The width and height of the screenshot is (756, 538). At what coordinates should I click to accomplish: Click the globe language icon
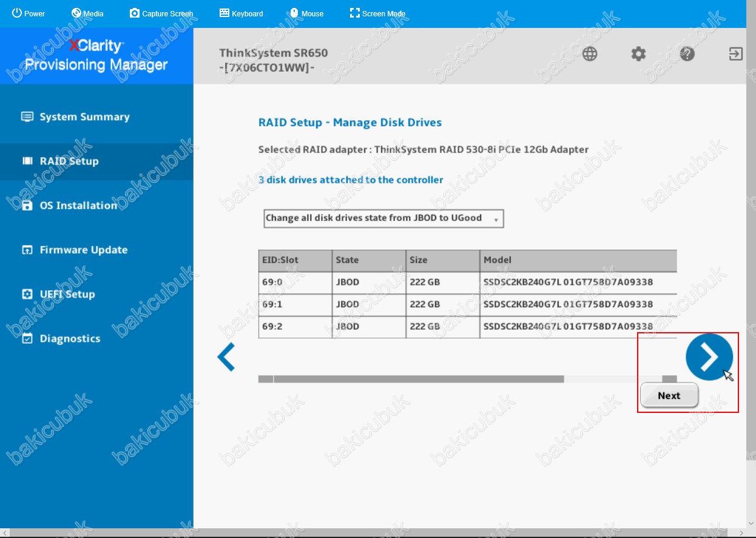click(x=590, y=54)
